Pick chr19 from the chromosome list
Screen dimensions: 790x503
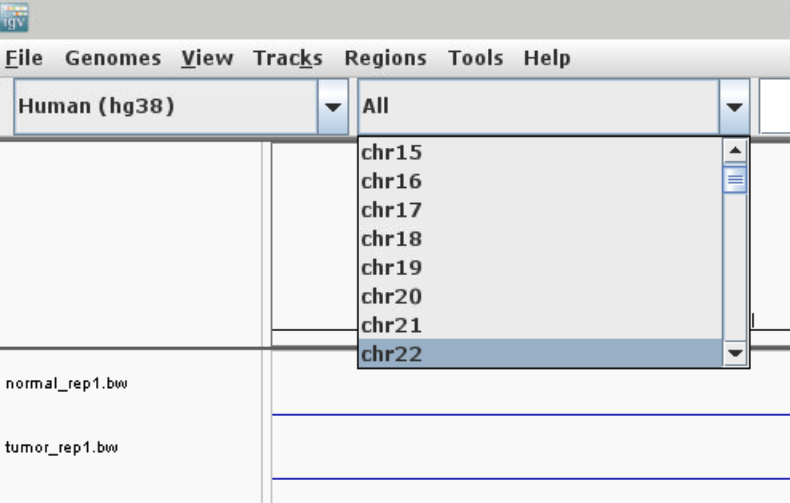point(391,268)
